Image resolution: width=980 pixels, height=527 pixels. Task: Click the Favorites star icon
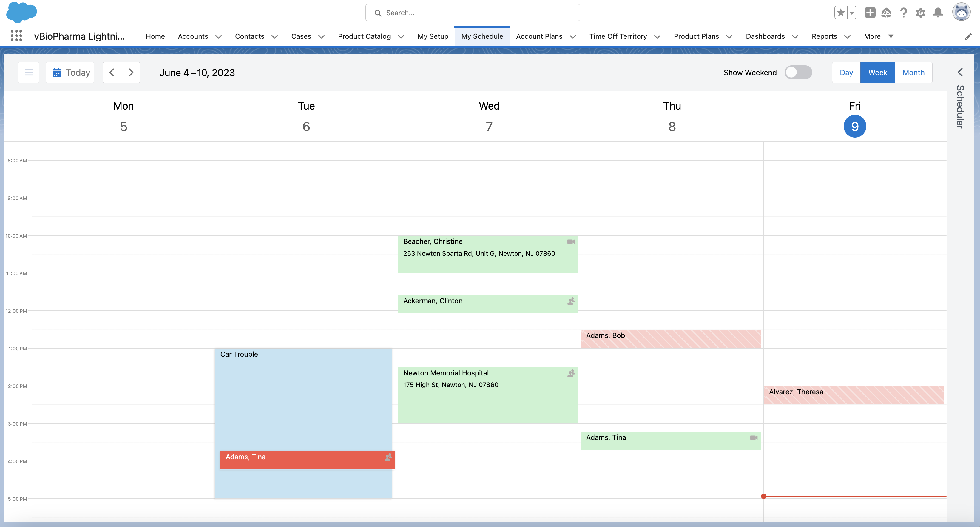pyautogui.click(x=840, y=13)
